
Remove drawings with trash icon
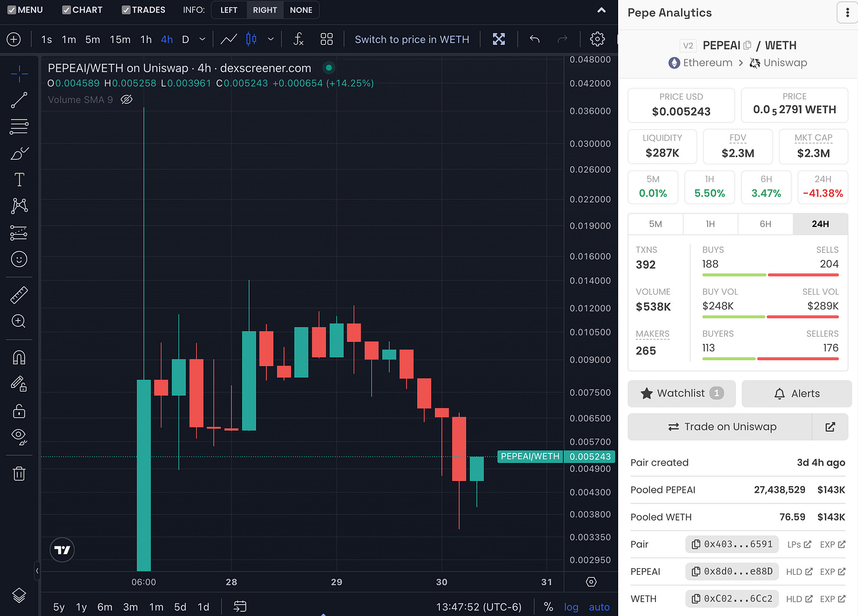point(19,473)
